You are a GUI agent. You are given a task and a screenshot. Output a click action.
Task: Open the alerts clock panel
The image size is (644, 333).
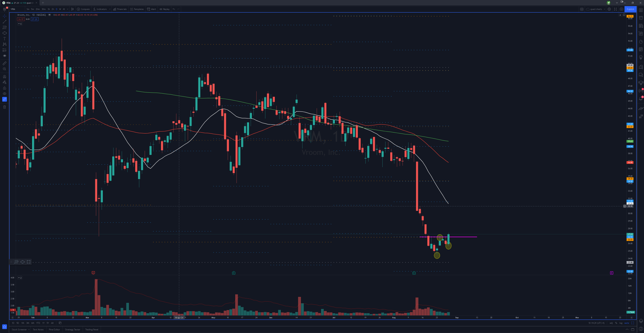pyautogui.click(x=641, y=18)
